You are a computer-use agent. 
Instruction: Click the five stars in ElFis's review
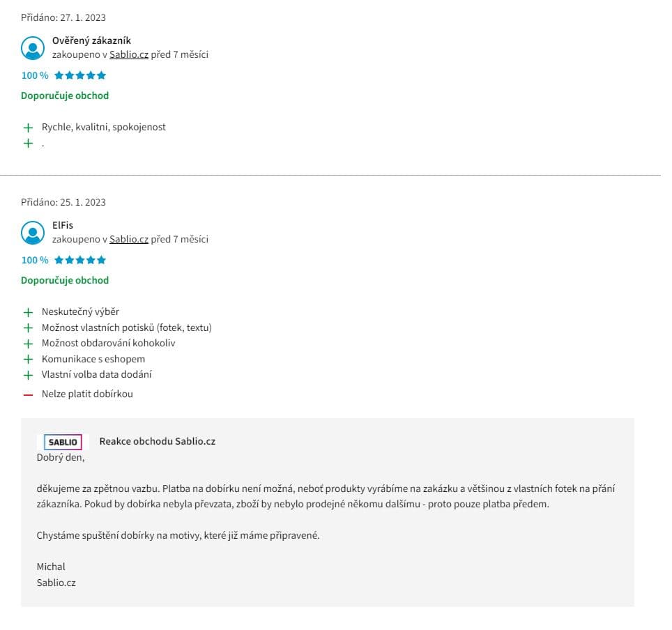click(x=80, y=260)
